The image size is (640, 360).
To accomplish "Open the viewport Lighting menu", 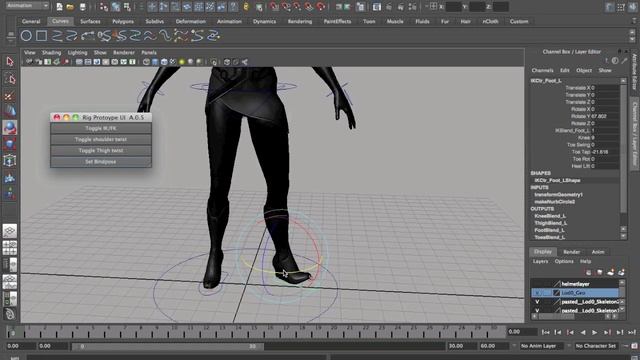I will 78,53.
